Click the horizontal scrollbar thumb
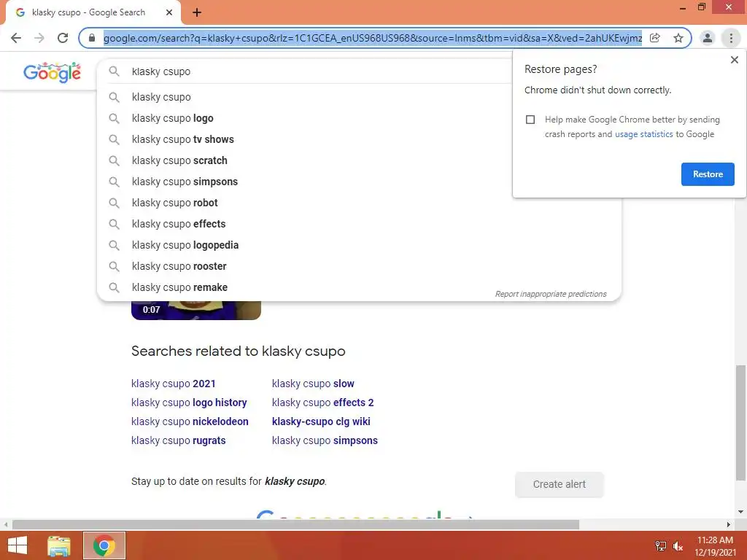This screenshot has width=747, height=560. pos(295,525)
